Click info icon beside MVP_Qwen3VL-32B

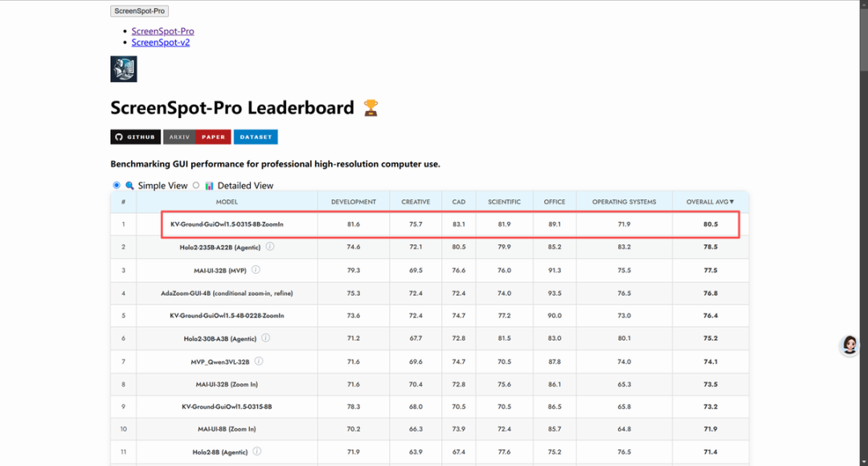pyautogui.click(x=257, y=362)
